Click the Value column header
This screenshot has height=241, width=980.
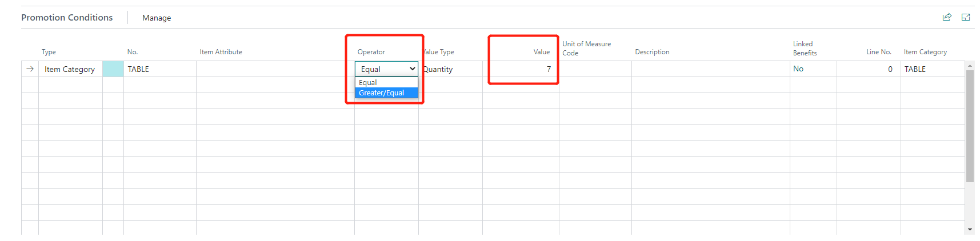542,52
